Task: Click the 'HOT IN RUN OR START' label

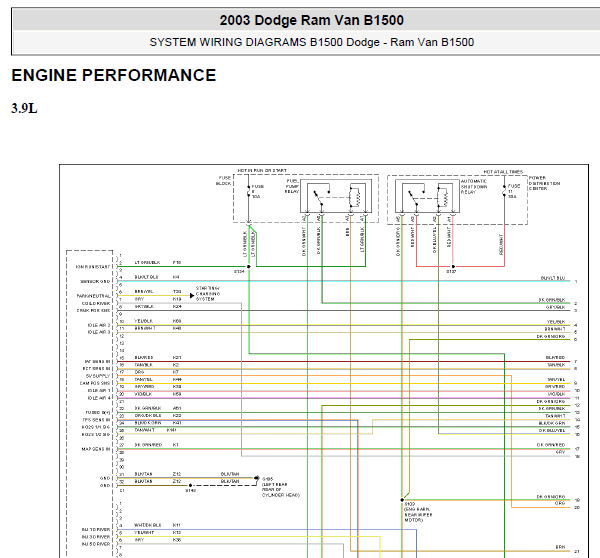Action: (262, 170)
